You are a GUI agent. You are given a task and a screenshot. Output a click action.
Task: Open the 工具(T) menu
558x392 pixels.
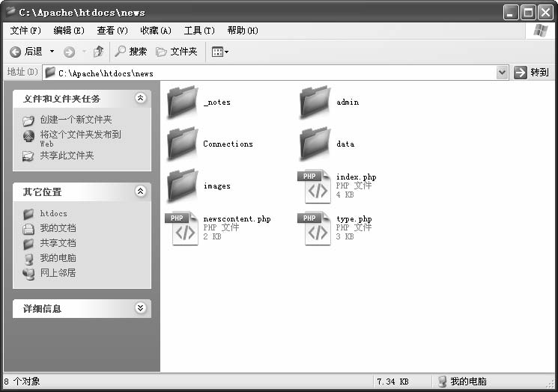pos(199,31)
